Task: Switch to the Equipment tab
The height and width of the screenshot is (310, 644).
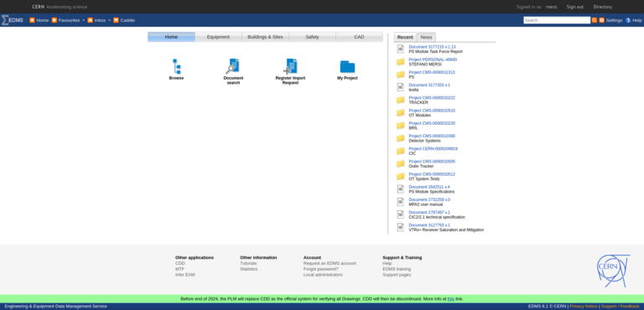Action: [218, 37]
